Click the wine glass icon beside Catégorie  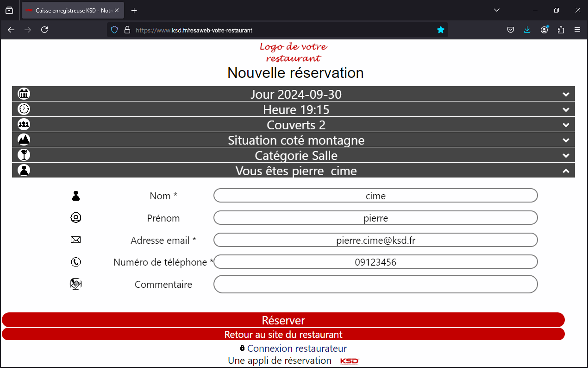pos(24,155)
